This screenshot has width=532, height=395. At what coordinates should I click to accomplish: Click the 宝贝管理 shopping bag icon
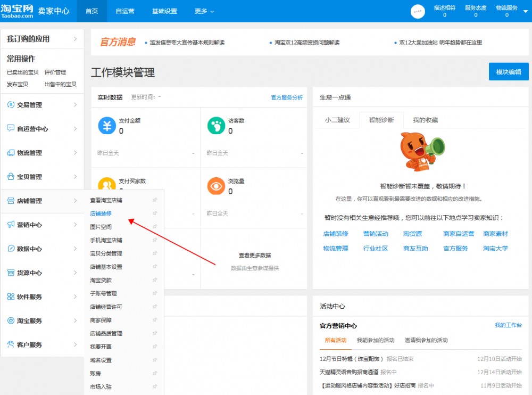tap(11, 177)
